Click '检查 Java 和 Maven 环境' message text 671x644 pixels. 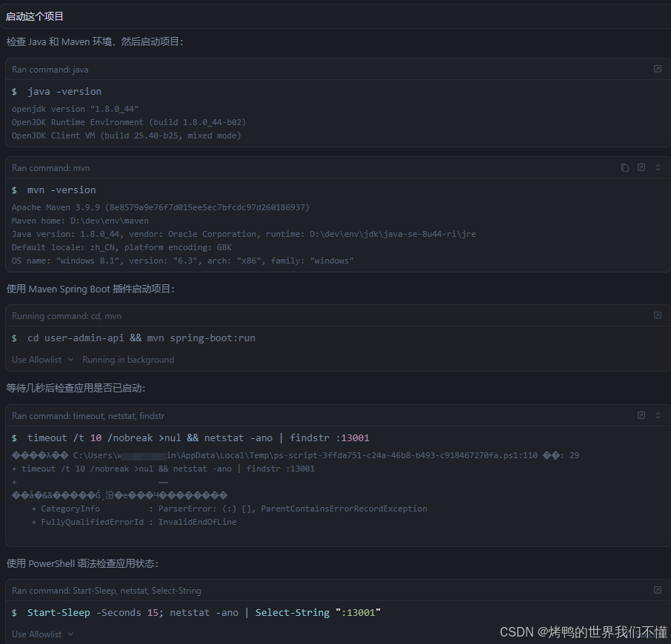pos(95,41)
